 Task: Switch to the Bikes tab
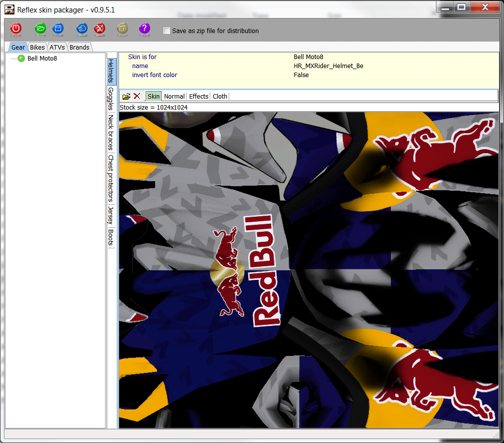coord(37,48)
